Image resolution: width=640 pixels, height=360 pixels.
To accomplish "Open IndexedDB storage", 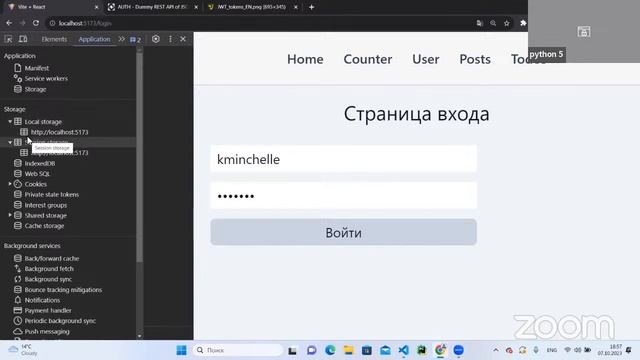I will (40, 163).
